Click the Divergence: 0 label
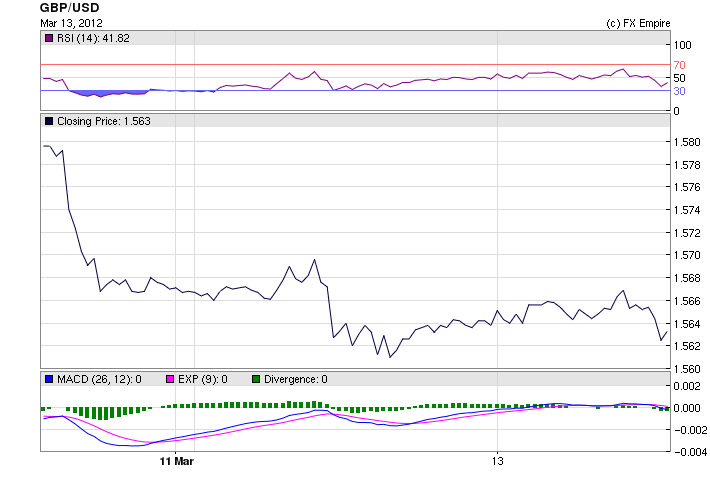The width and height of the screenshot is (710, 487). (x=296, y=379)
